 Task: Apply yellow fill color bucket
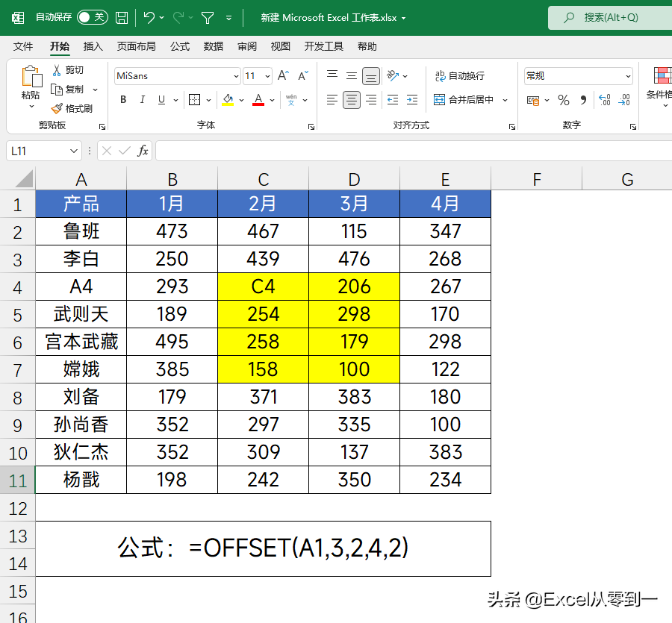tap(228, 100)
